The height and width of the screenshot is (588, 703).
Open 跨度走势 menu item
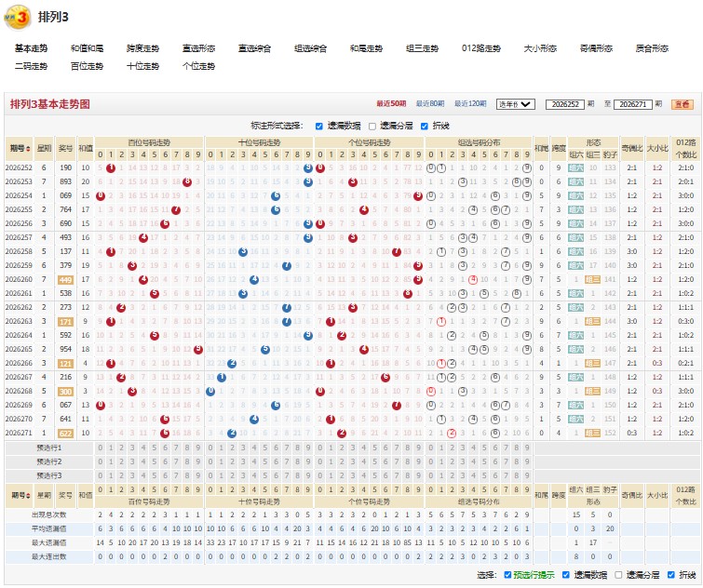(142, 48)
